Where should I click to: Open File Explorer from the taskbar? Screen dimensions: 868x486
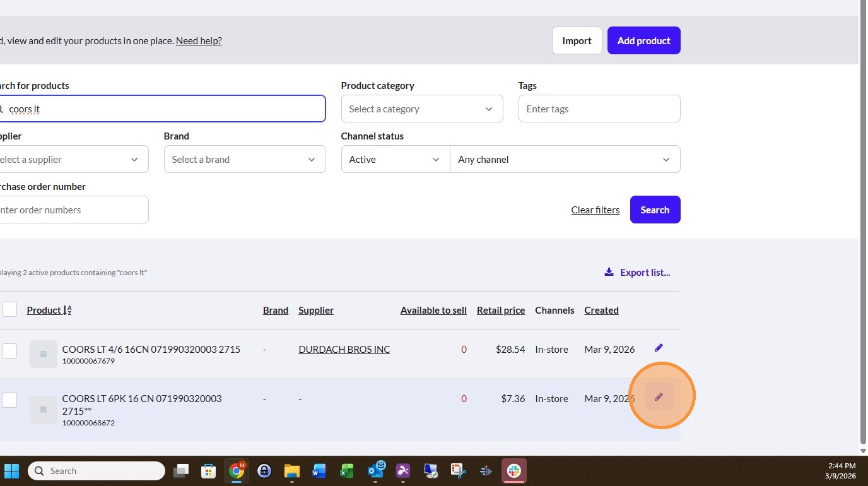291,471
